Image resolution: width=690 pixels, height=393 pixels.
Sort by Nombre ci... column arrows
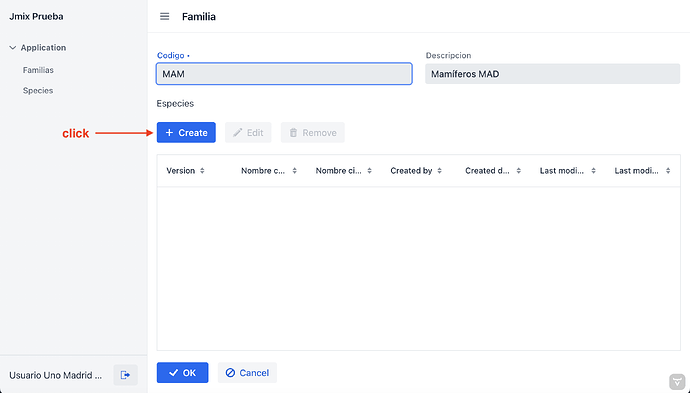coord(370,171)
